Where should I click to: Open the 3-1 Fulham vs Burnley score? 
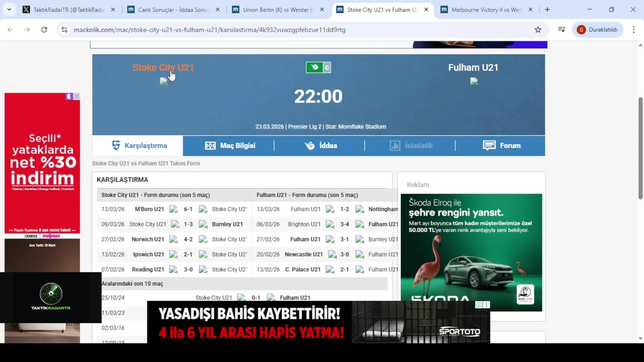[x=345, y=239]
